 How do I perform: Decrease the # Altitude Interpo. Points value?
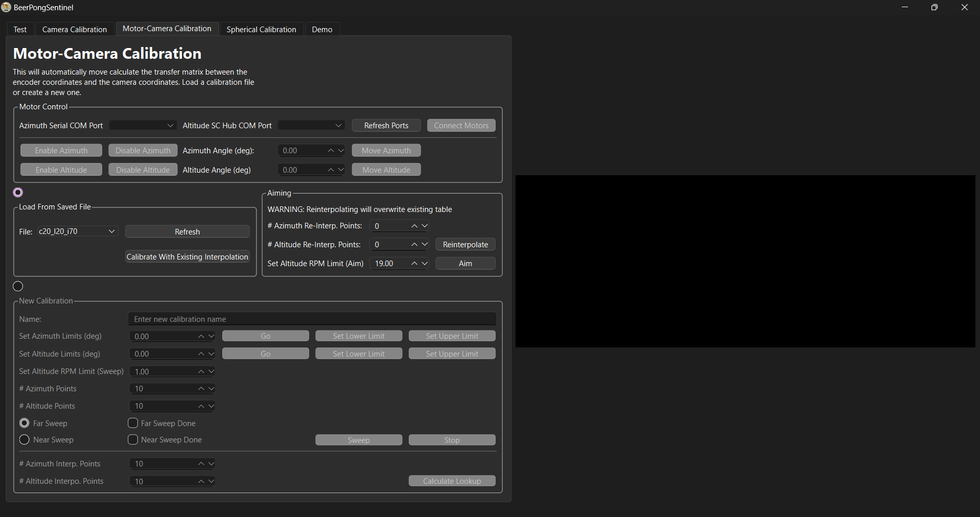pos(212,481)
